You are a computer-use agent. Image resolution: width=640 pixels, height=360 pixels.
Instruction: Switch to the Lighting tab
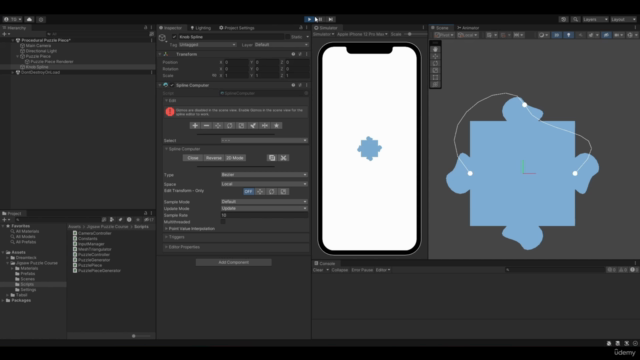[200, 28]
